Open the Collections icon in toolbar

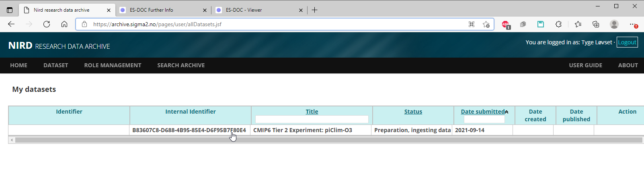tap(596, 24)
